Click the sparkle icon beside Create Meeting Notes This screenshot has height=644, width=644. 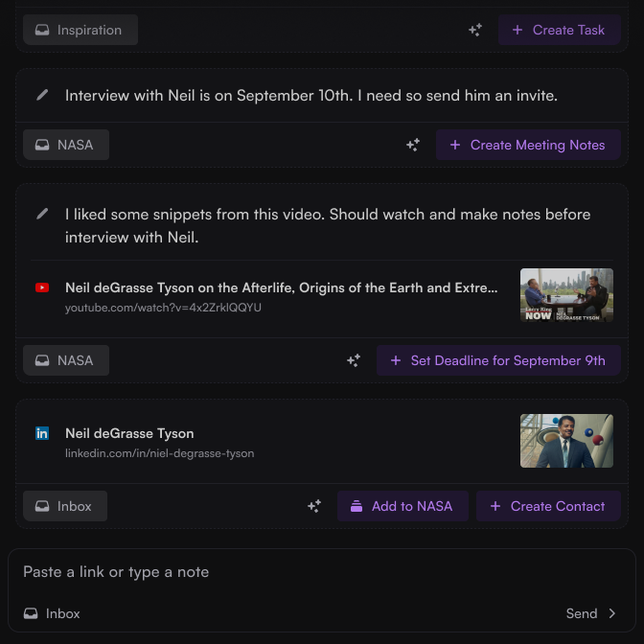(413, 145)
